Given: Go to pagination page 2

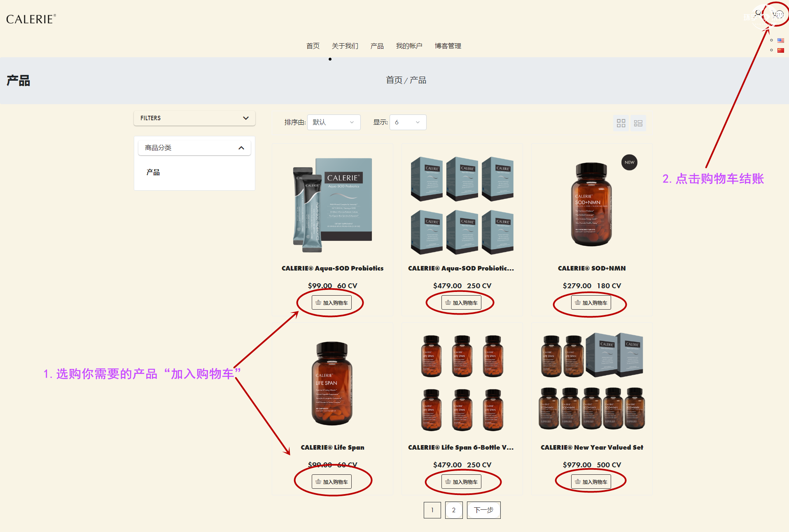Looking at the screenshot, I should click(454, 510).
